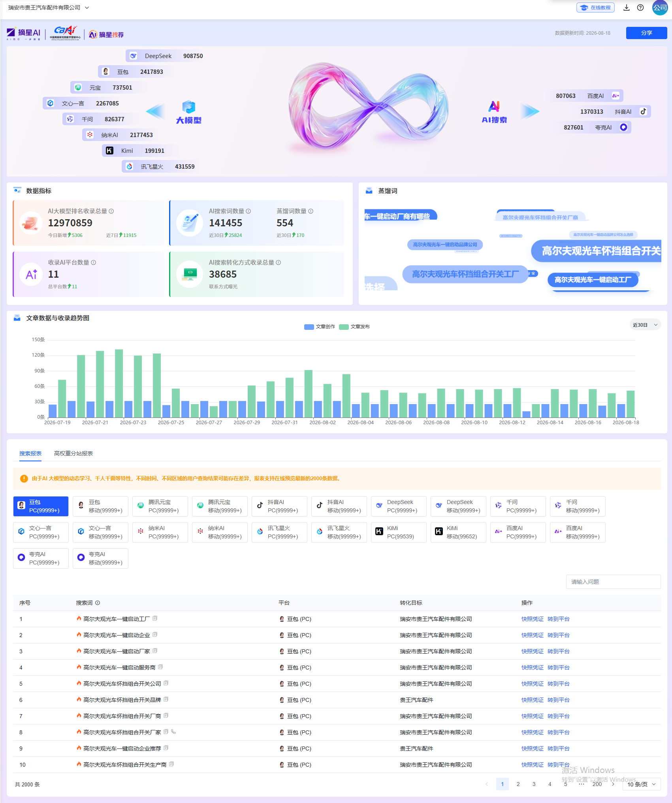Screen dimensions: 672x803
Task: Select 文心一言 PC(99999+) platform filter
Action: point(41,532)
